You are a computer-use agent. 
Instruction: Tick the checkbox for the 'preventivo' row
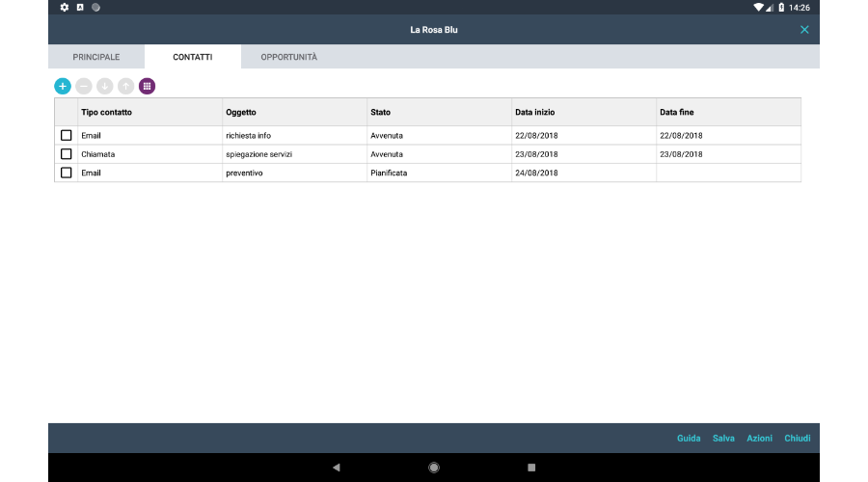tap(67, 173)
